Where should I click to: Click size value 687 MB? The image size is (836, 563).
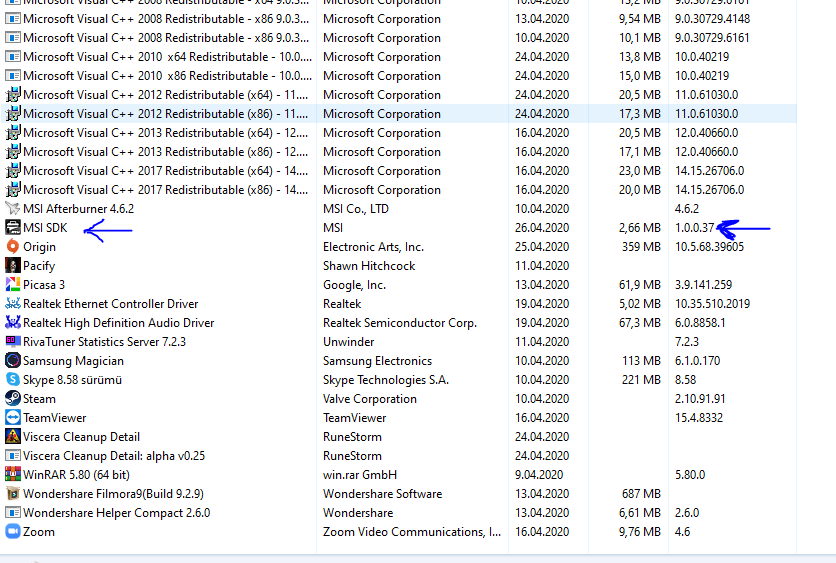641,494
